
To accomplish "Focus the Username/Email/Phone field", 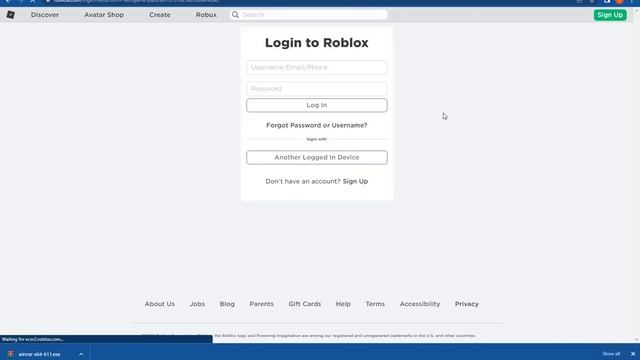I will (x=317, y=67).
